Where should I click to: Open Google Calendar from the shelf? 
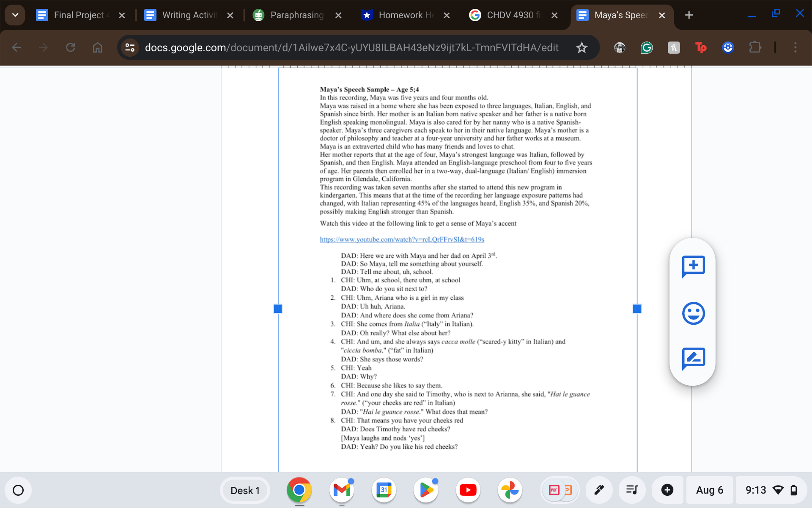point(384,490)
